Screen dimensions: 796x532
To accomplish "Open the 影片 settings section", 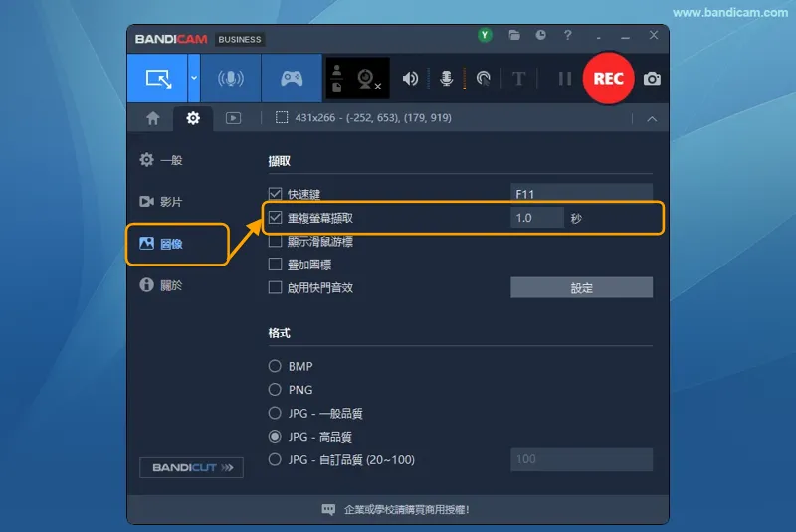I will (161, 202).
